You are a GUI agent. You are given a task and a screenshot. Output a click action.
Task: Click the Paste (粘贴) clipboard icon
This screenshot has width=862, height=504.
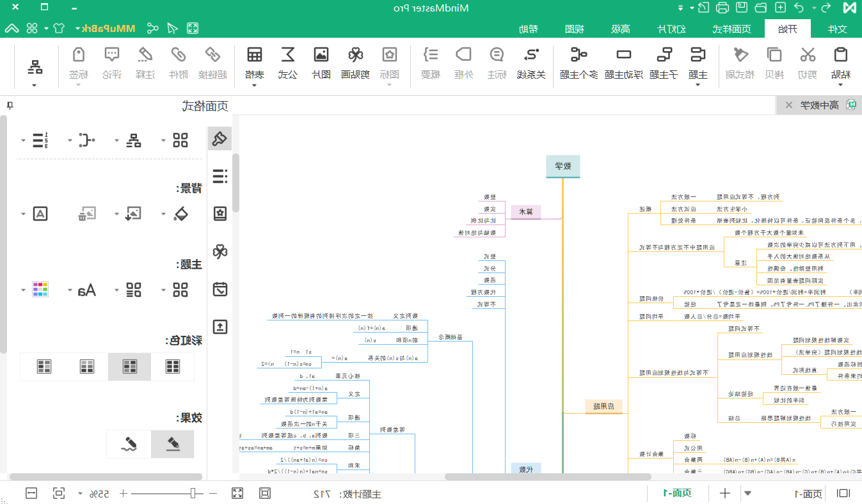click(x=840, y=56)
